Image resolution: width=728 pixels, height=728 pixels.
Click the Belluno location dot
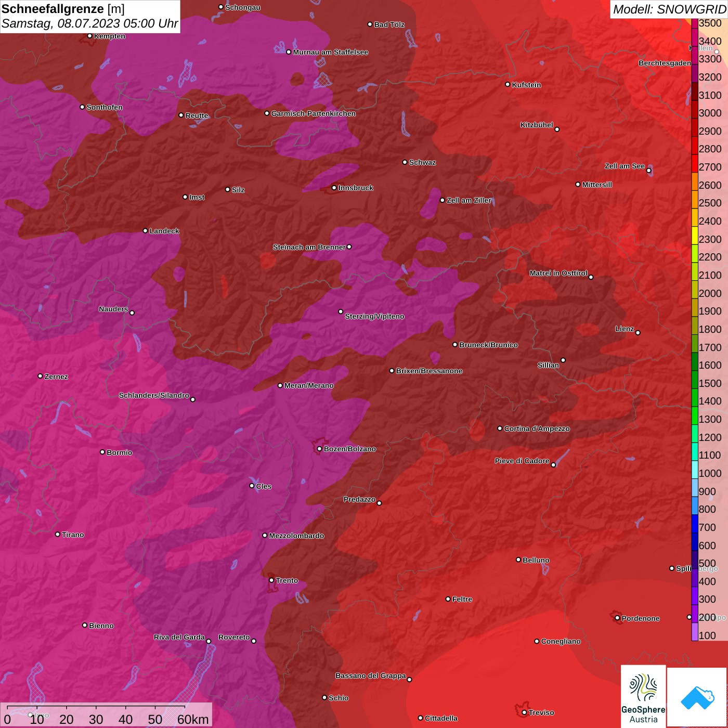[x=518, y=560]
